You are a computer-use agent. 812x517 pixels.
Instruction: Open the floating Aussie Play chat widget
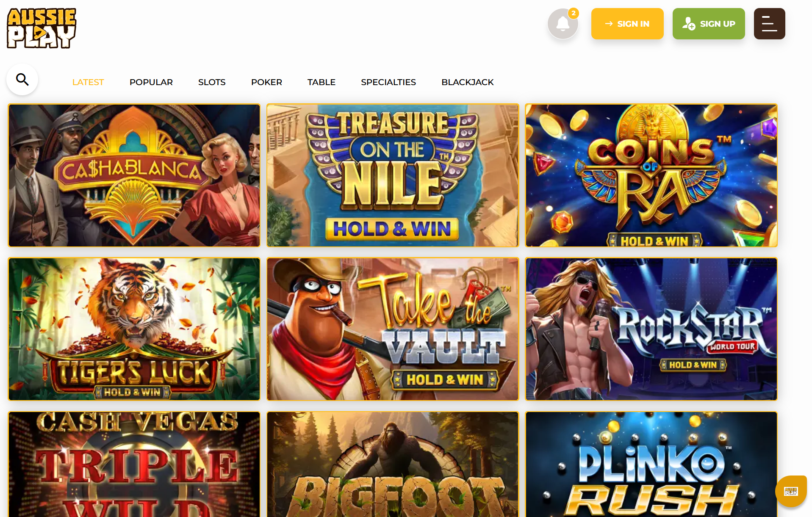791,491
